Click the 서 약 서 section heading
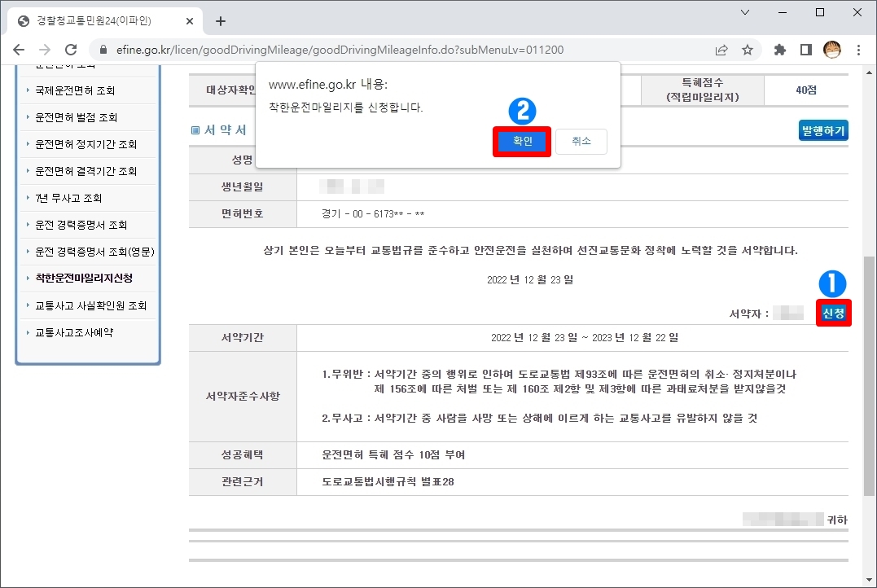Screen dimensions: 877x588 225,129
